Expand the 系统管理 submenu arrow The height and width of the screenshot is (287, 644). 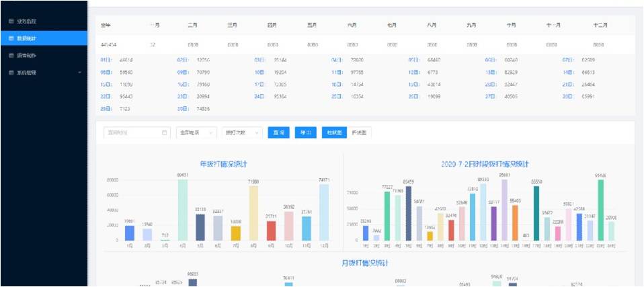(79, 72)
